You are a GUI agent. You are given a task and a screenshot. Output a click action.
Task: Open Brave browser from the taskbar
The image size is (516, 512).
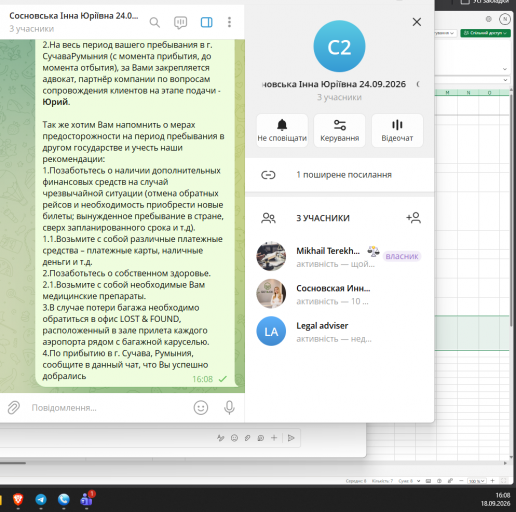click(x=18, y=499)
